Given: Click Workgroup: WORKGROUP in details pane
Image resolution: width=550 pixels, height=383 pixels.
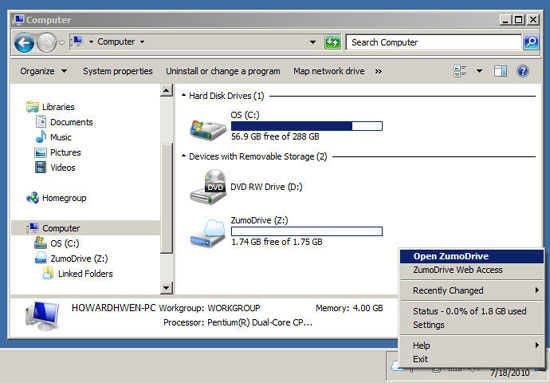Looking at the screenshot, I should tap(209, 308).
